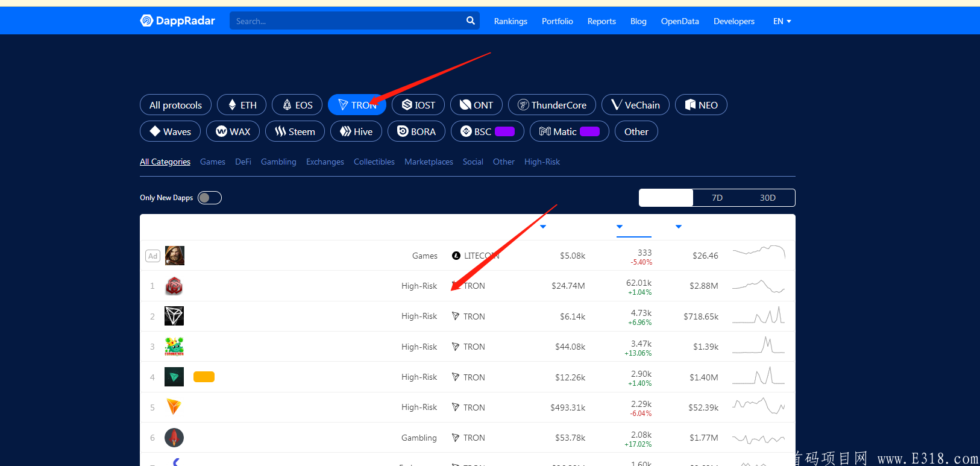Open the dark green dapp icon ranked 4
The width and height of the screenshot is (980, 466).
tap(174, 377)
